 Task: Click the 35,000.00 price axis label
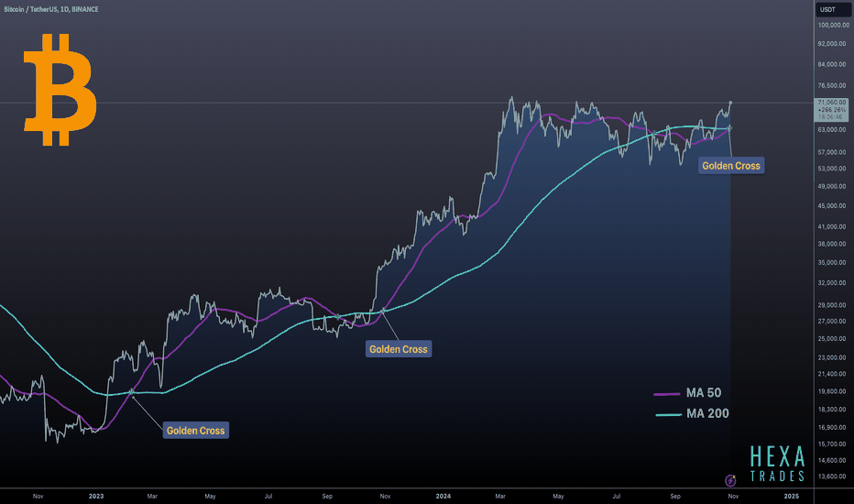(x=833, y=263)
